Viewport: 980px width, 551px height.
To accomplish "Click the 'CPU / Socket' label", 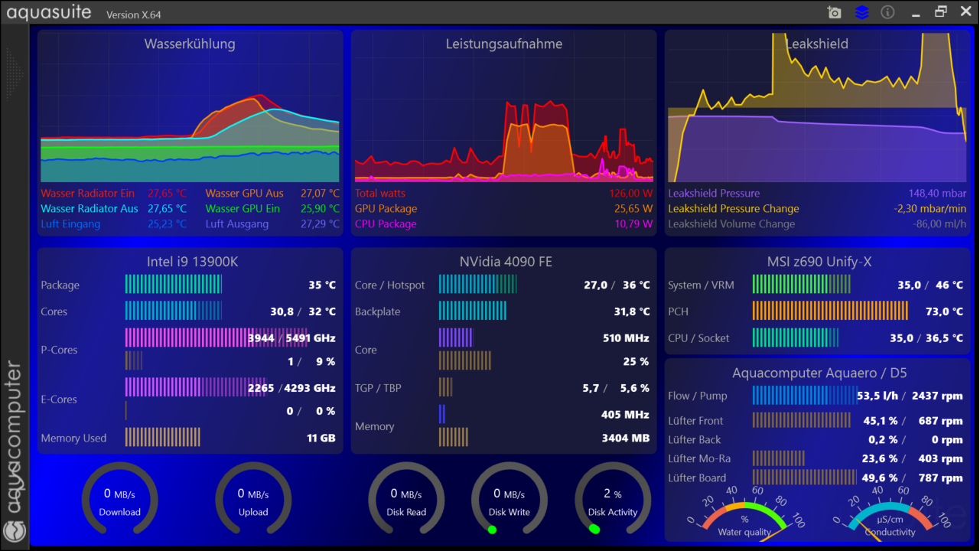I will pyautogui.click(x=698, y=337).
